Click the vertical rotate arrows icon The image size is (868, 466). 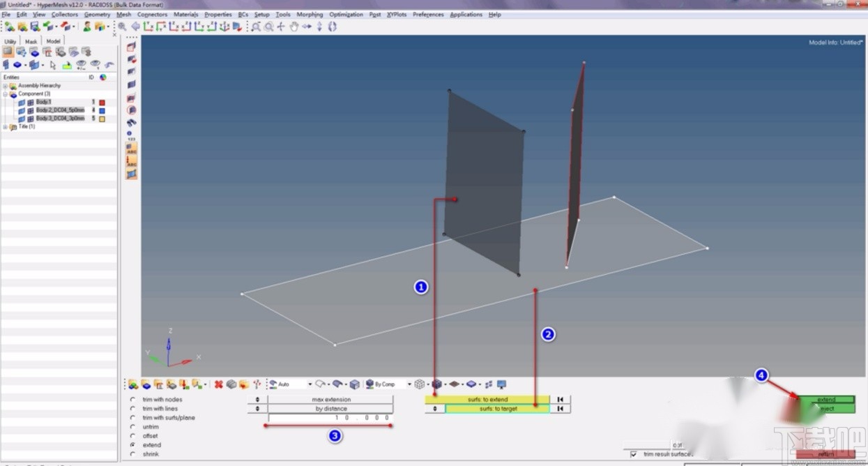pyautogui.click(x=319, y=27)
